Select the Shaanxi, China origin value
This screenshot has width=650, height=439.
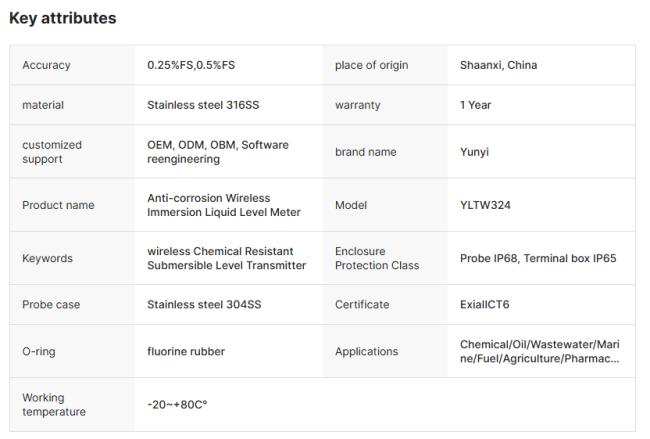tap(498, 66)
